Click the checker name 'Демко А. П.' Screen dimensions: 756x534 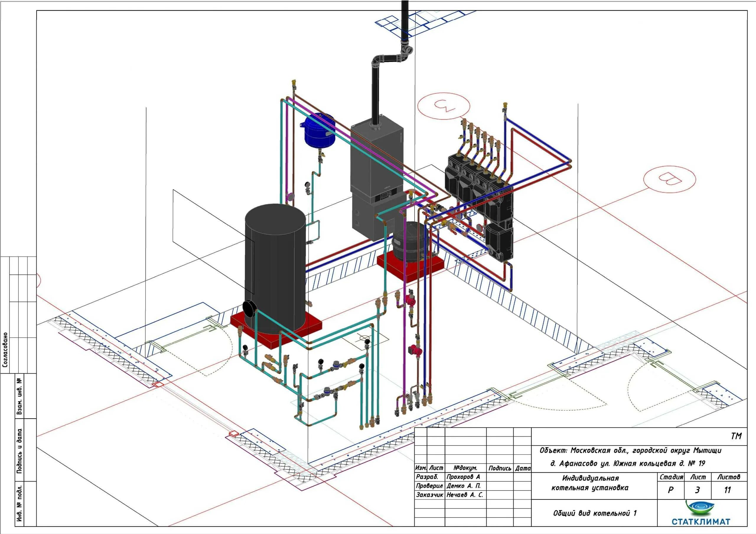coord(464,486)
